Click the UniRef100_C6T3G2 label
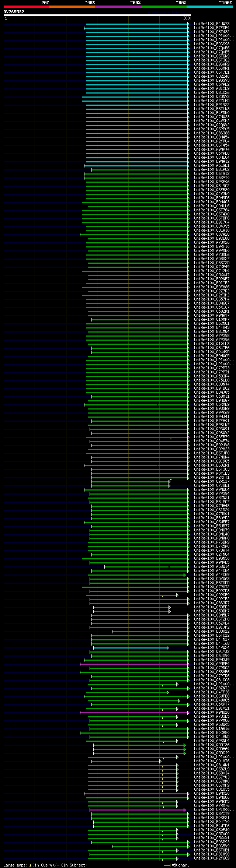 click(212, 60)
